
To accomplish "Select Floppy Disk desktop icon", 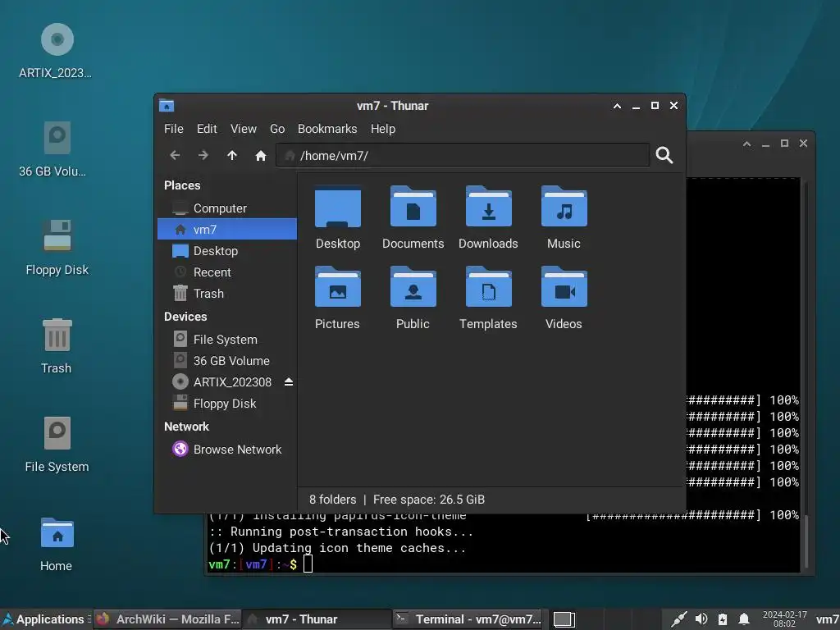I will (x=57, y=248).
